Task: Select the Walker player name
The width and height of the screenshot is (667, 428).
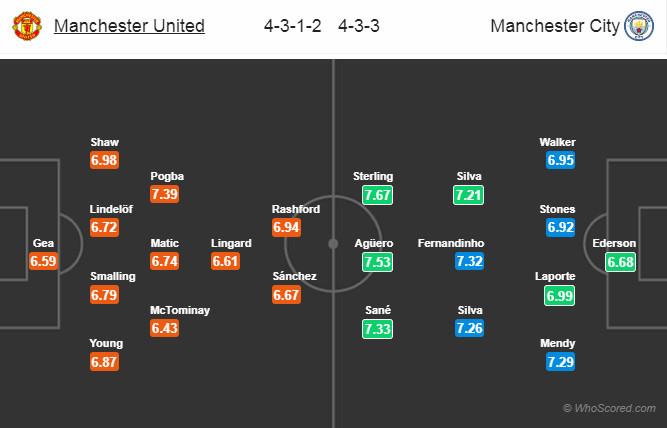Action: pyautogui.click(x=557, y=142)
